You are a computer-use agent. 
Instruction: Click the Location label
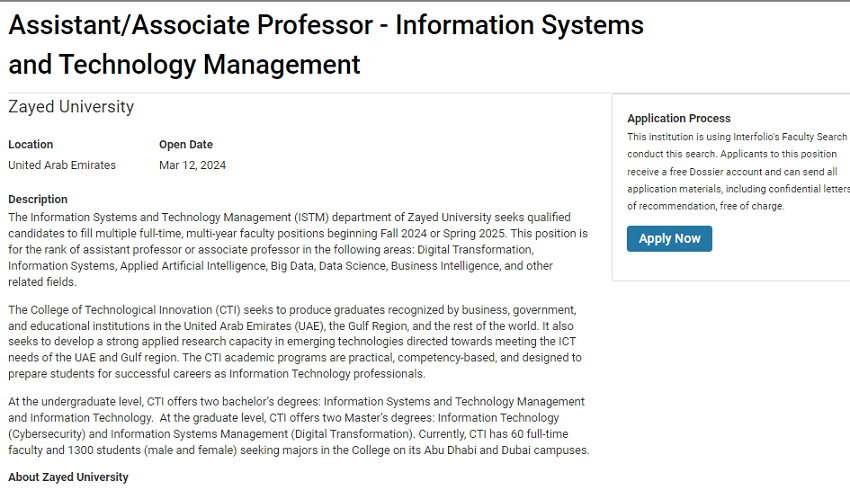[31, 144]
